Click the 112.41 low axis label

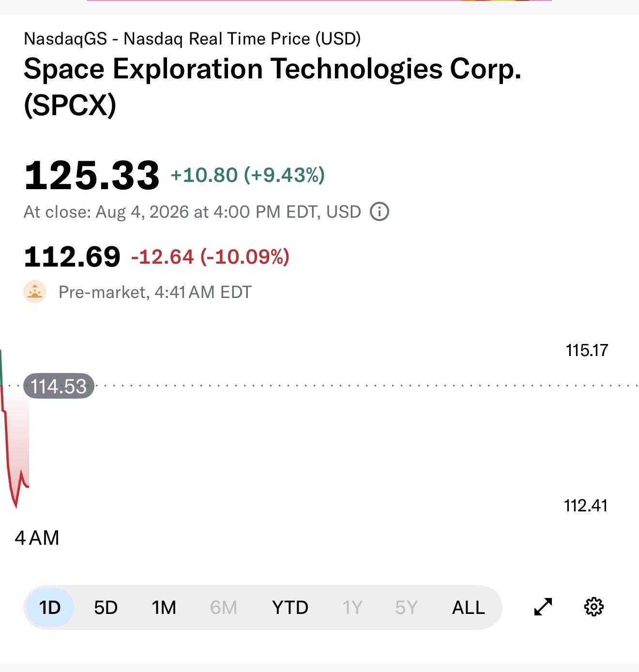[586, 506]
